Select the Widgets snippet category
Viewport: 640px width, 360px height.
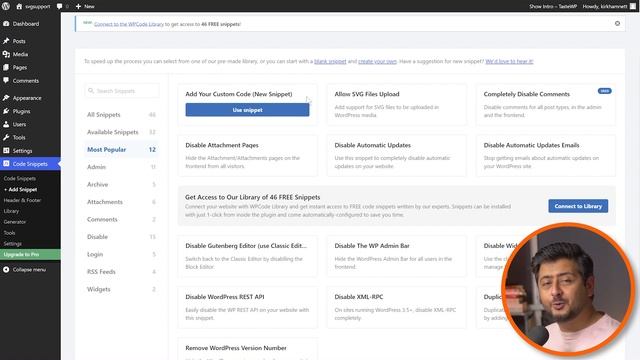click(121, 289)
